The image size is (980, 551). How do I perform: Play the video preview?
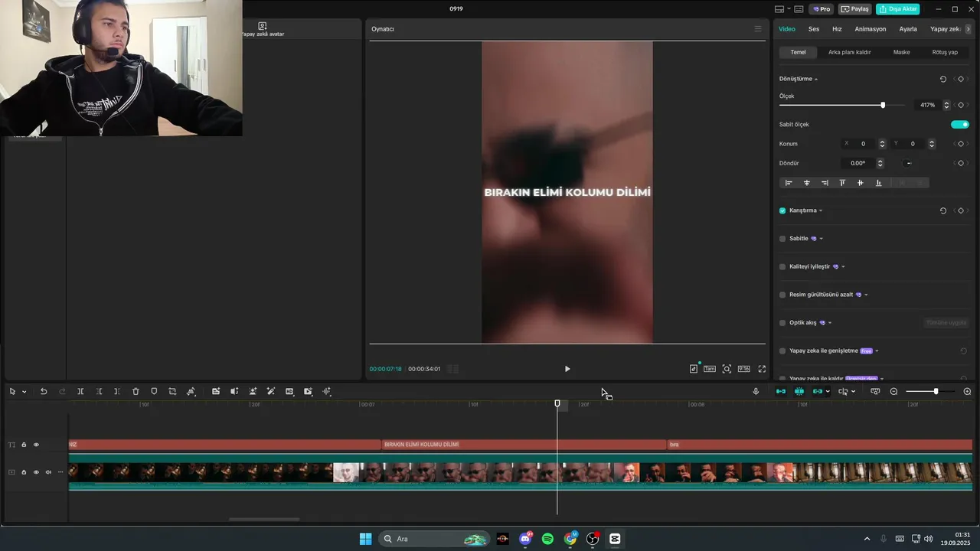(x=567, y=369)
